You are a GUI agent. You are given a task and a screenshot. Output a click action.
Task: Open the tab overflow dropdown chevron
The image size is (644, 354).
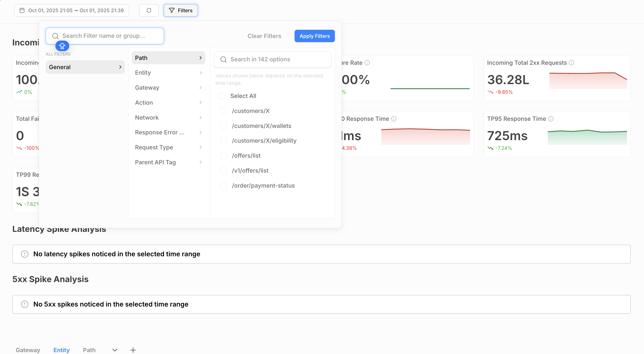point(115,350)
